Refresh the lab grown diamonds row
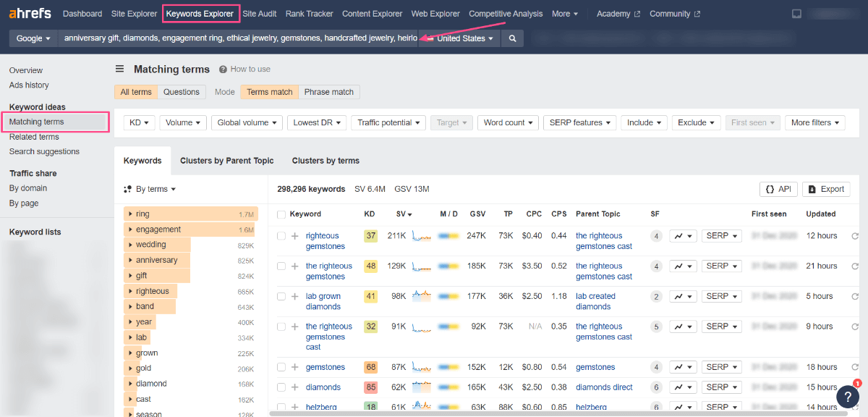This screenshot has width=868, height=417. (855, 296)
